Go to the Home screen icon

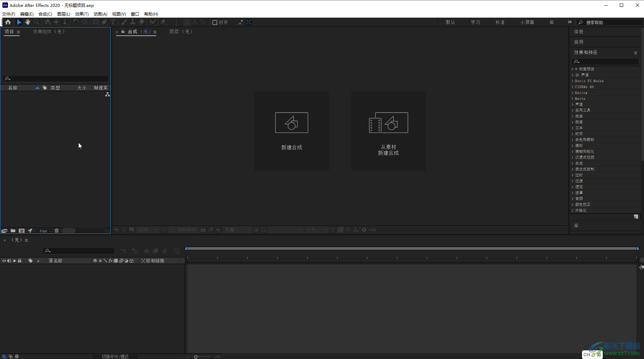click(8, 22)
